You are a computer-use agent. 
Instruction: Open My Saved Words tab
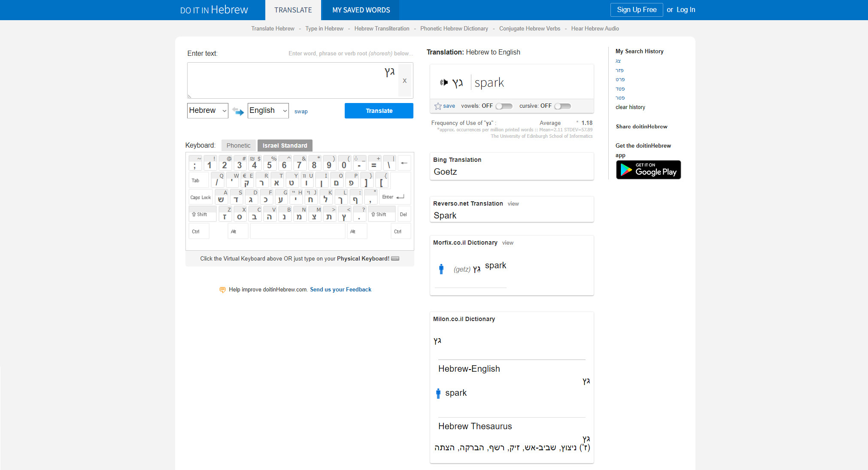coord(361,10)
